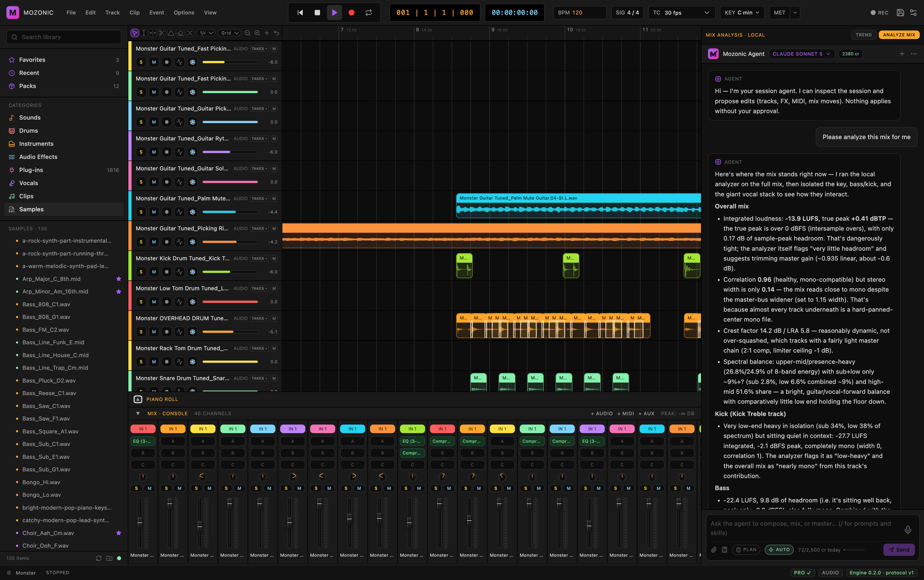The image size is (924, 580).
Task: Click the refresh library icon at sidebar bottom
Action: pos(98,558)
